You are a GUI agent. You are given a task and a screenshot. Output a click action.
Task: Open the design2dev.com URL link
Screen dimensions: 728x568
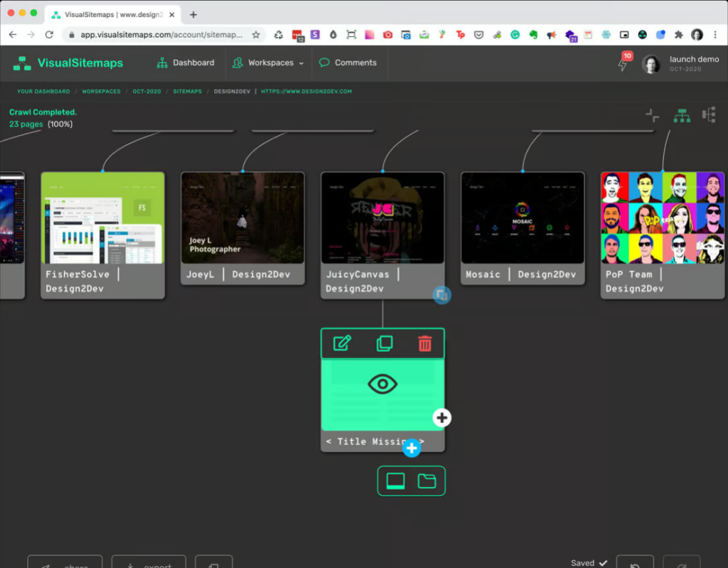click(x=306, y=92)
